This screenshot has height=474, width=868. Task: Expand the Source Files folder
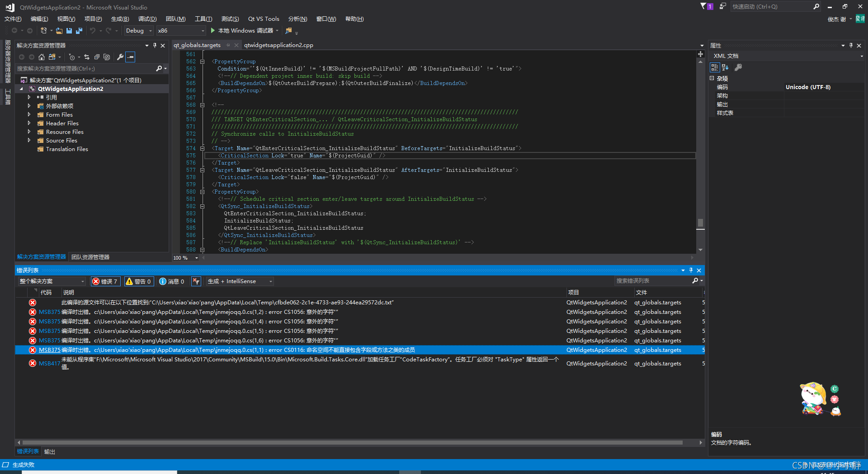pyautogui.click(x=29, y=140)
